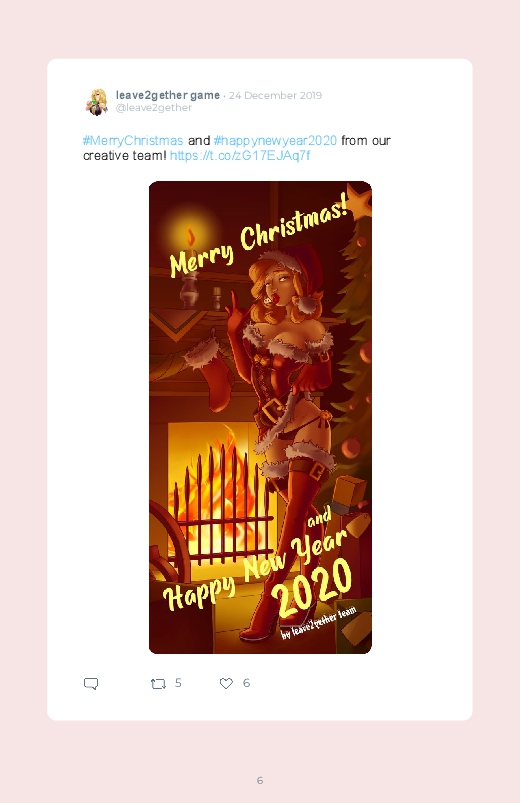This screenshot has height=803, width=520.
Task: Open the leave2gether profile avatar
Action: 96,101
